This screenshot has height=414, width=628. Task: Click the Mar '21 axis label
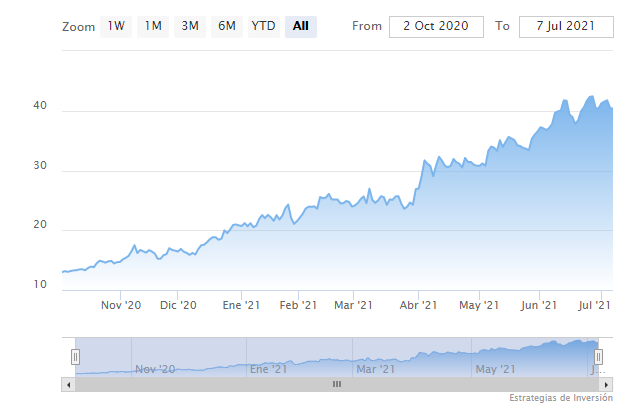tap(353, 305)
